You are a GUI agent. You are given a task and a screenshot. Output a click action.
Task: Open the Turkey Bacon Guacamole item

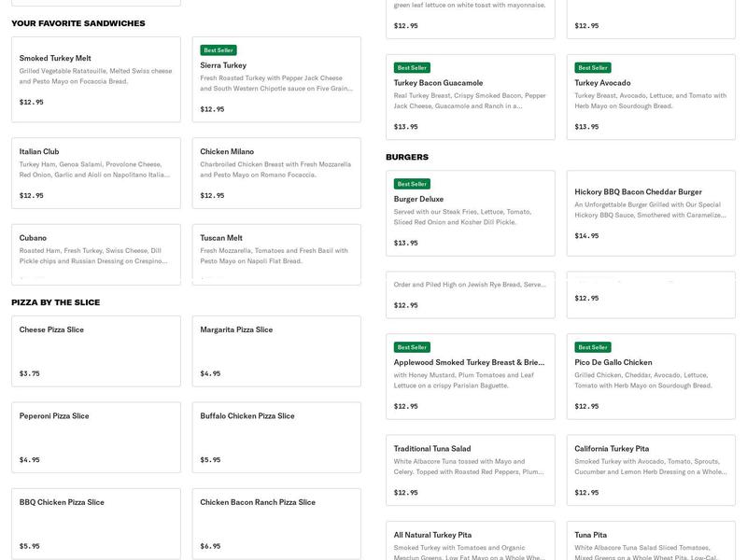(x=470, y=97)
